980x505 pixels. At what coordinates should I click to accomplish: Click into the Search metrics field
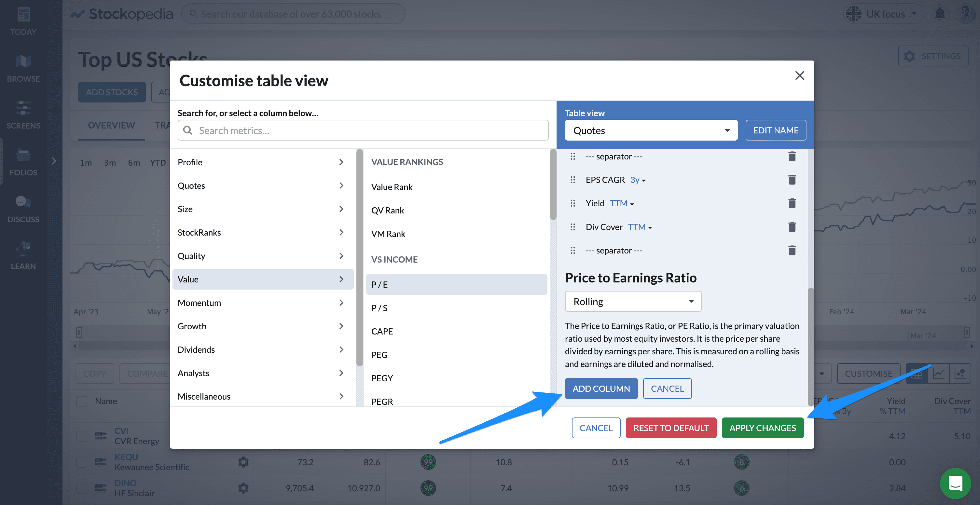click(x=363, y=130)
